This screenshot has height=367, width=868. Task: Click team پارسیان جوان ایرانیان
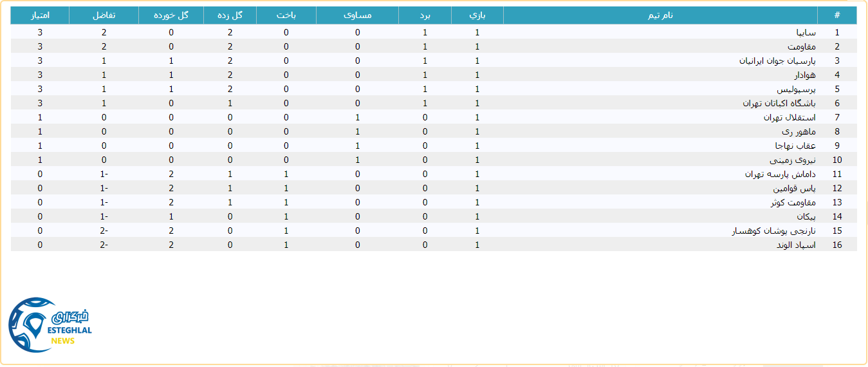(x=777, y=61)
